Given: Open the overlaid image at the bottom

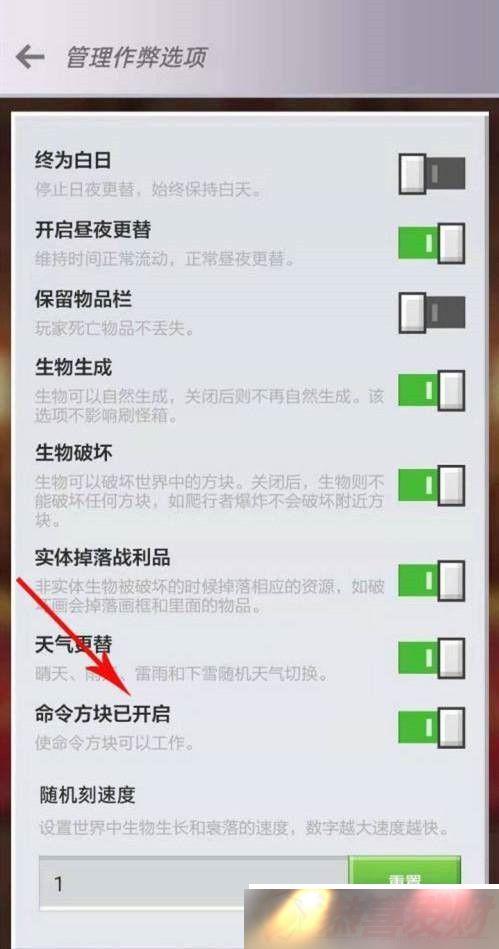Looking at the screenshot, I should pyautogui.click(x=373, y=918).
